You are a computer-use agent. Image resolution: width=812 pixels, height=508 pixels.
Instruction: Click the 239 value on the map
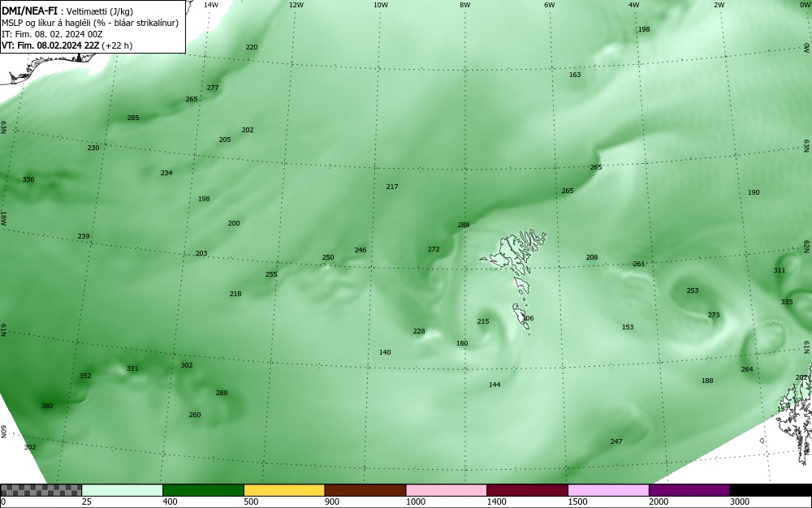pos(84,236)
